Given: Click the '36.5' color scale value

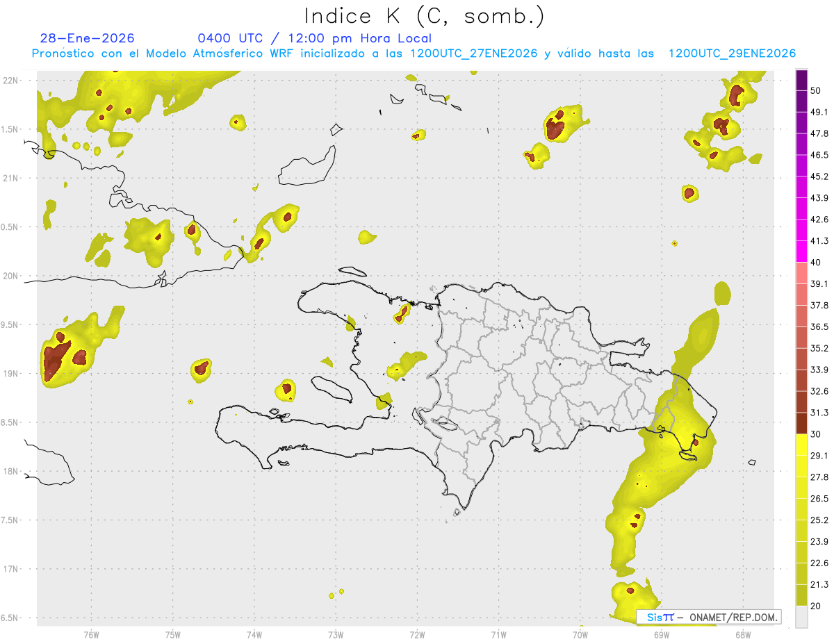Looking at the screenshot, I should [819, 327].
